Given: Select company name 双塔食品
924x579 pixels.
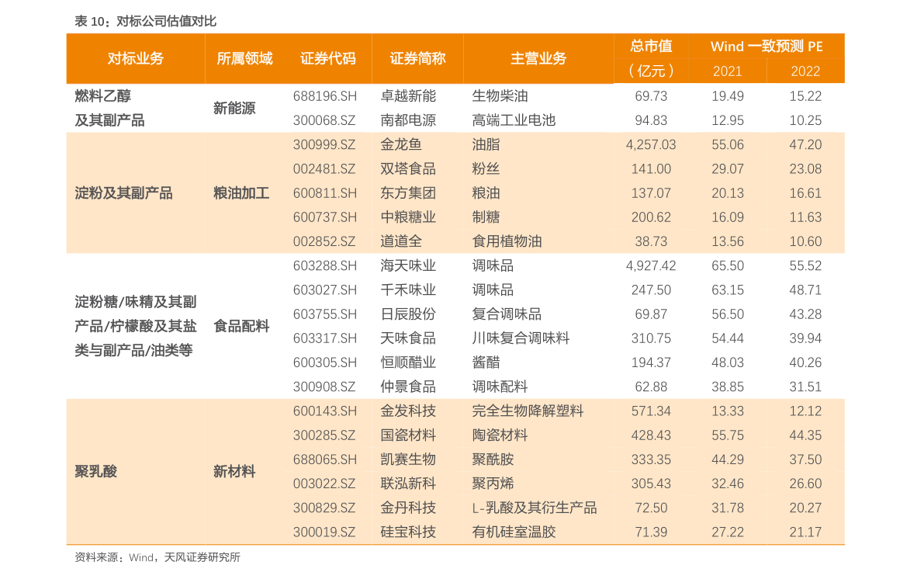Looking at the screenshot, I should [408, 168].
